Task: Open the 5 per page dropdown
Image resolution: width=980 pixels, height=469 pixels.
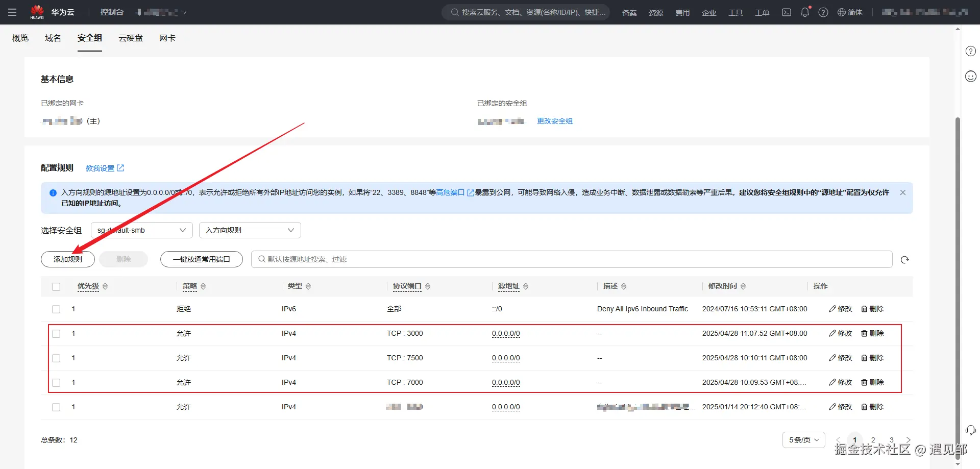Action: 804,440
